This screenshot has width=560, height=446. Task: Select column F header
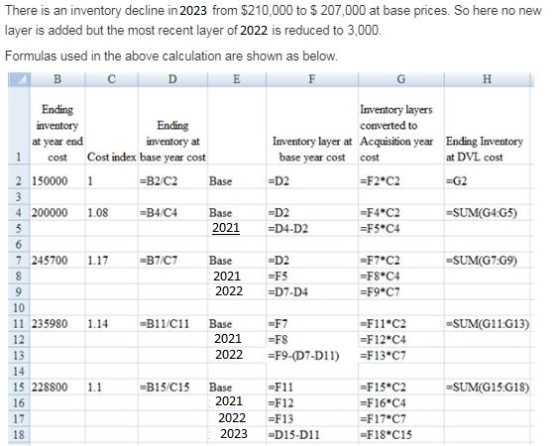pos(312,79)
